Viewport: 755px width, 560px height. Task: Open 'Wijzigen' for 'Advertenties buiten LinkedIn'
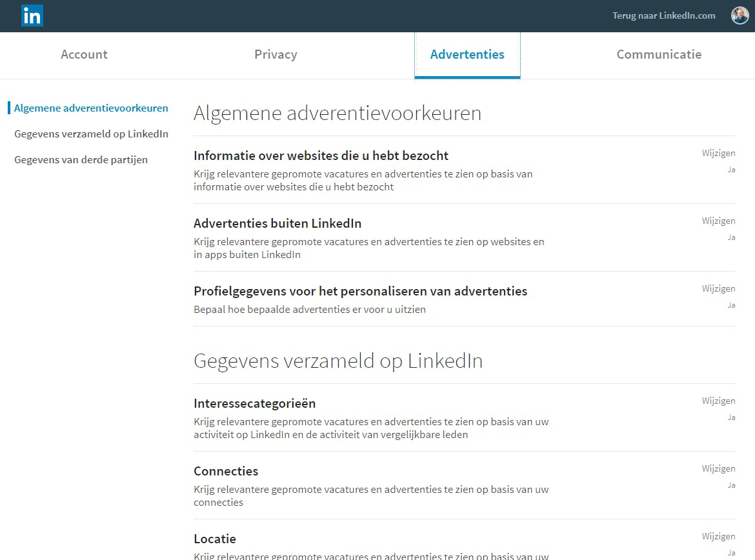(718, 221)
